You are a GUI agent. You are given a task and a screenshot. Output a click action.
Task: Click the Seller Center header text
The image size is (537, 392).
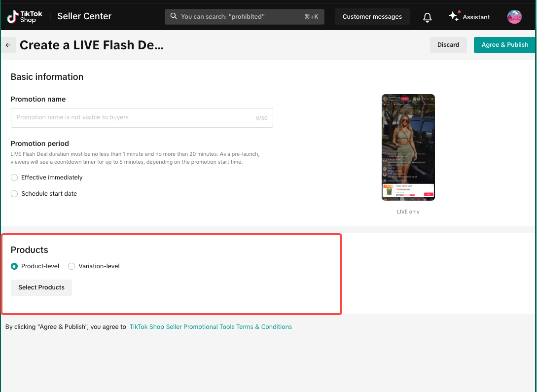[x=84, y=17]
